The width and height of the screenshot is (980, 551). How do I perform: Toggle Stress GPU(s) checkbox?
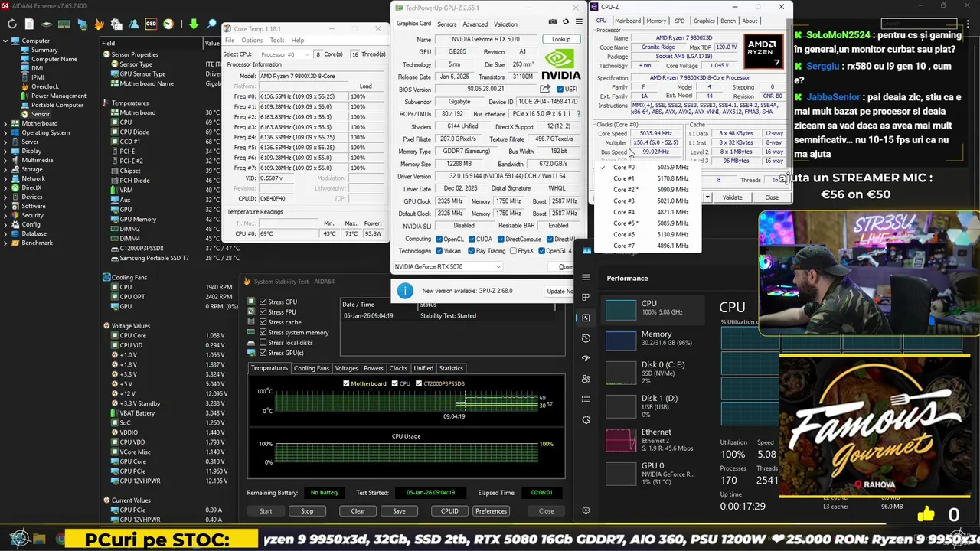(x=263, y=353)
